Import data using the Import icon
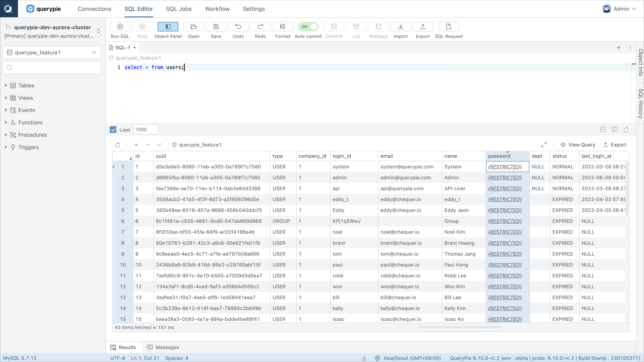 (x=400, y=27)
